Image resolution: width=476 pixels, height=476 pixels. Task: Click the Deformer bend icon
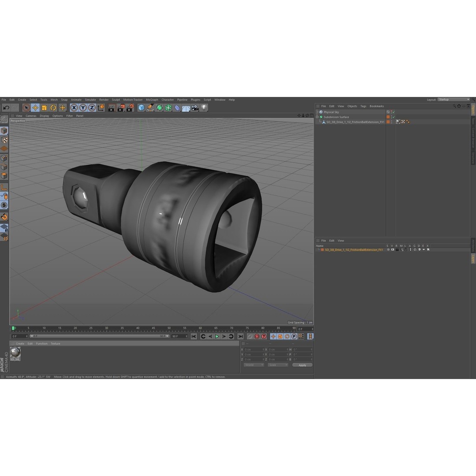(177, 108)
